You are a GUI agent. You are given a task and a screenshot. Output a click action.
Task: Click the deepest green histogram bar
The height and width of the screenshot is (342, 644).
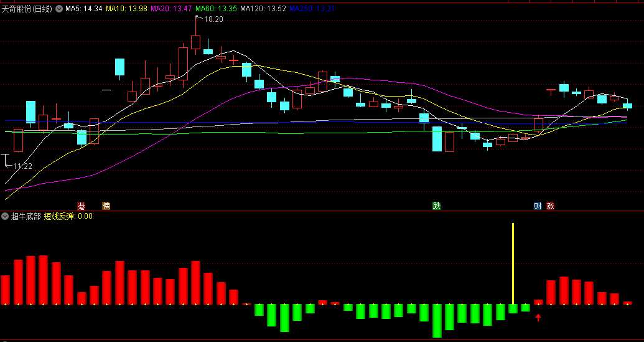coord(437,321)
